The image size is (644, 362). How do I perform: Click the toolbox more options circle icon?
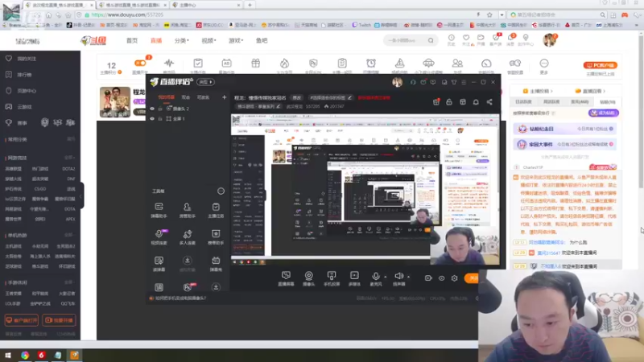point(221,191)
